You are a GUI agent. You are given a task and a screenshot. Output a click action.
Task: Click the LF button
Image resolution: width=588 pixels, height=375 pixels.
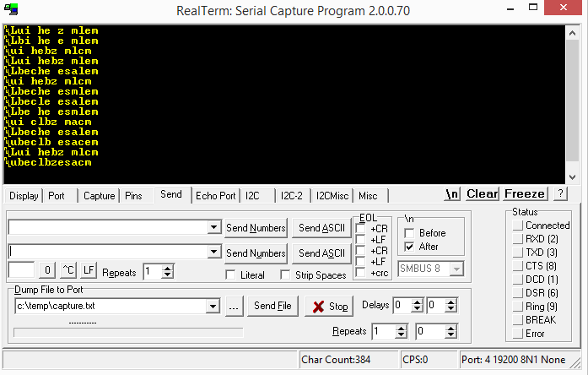coord(89,270)
